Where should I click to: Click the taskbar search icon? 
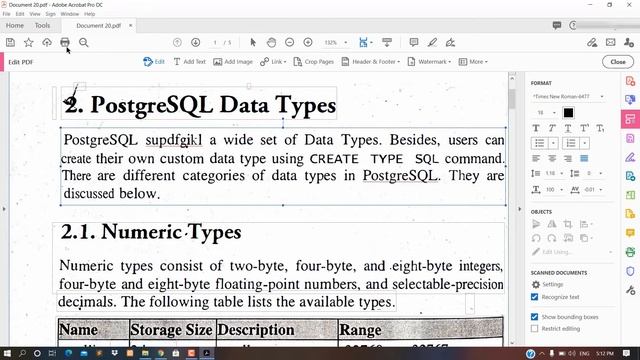22,353
